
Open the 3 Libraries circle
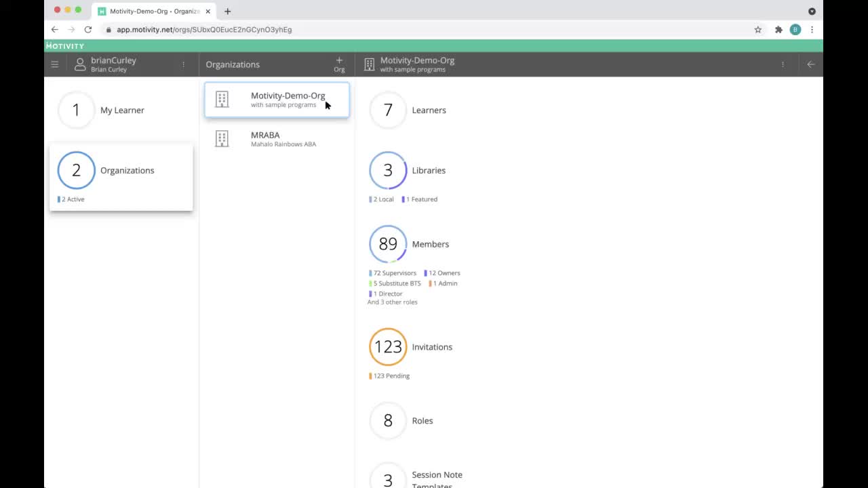[388, 170]
